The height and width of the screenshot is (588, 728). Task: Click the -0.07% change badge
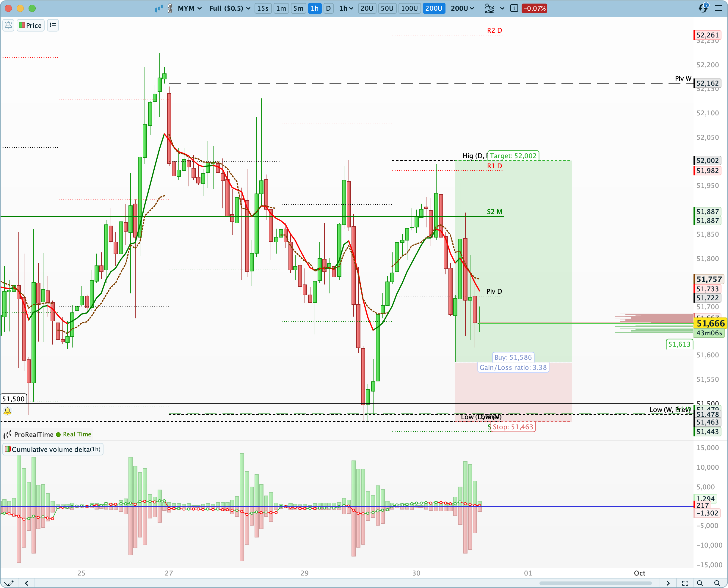pos(534,8)
